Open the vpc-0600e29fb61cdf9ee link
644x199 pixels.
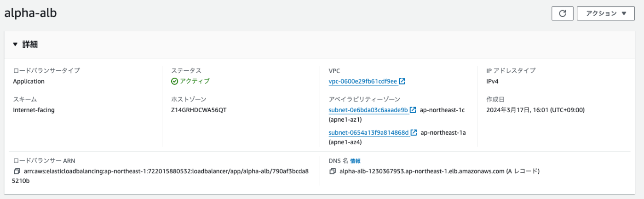pos(362,81)
